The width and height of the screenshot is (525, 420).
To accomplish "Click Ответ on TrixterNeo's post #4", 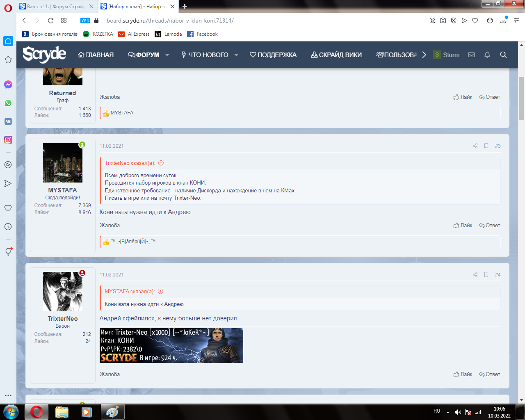I will [x=489, y=374].
